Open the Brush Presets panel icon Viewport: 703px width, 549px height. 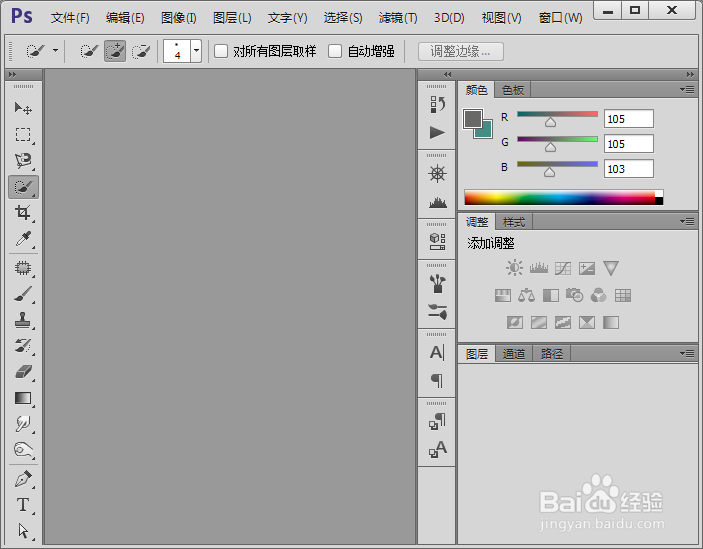click(x=437, y=311)
